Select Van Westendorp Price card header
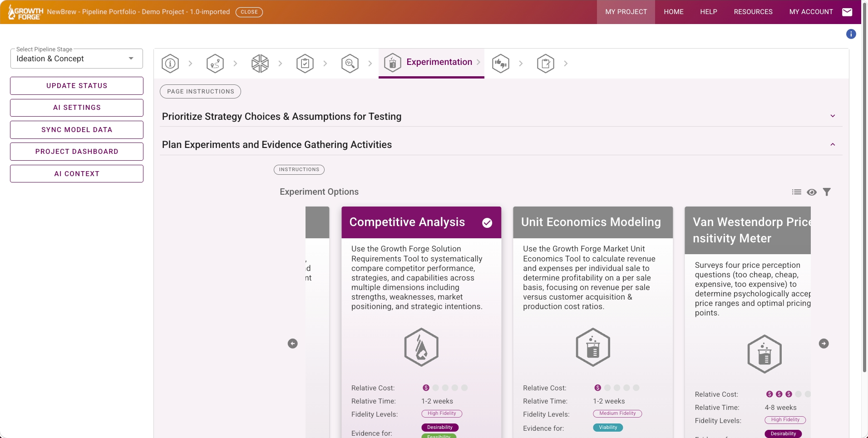 coord(748,230)
